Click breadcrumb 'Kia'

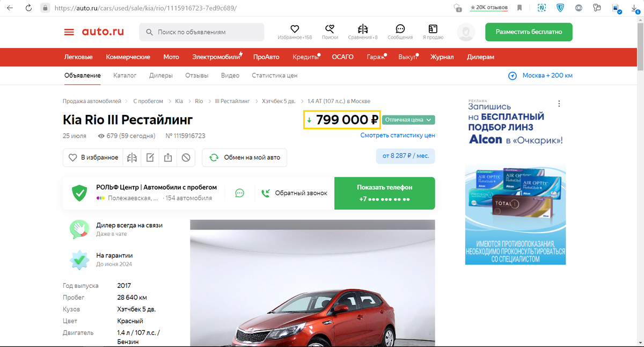(x=179, y=101)
